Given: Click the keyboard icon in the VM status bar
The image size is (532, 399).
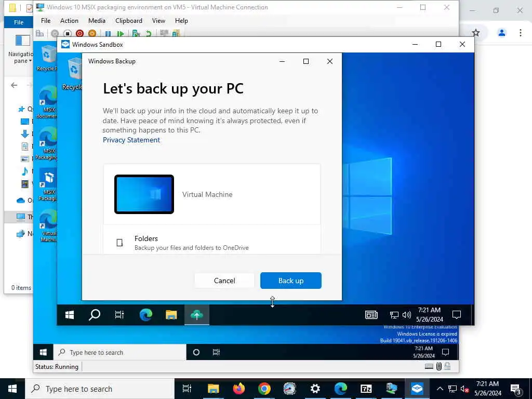Looking at the screenshot, I should click(429, 366).
